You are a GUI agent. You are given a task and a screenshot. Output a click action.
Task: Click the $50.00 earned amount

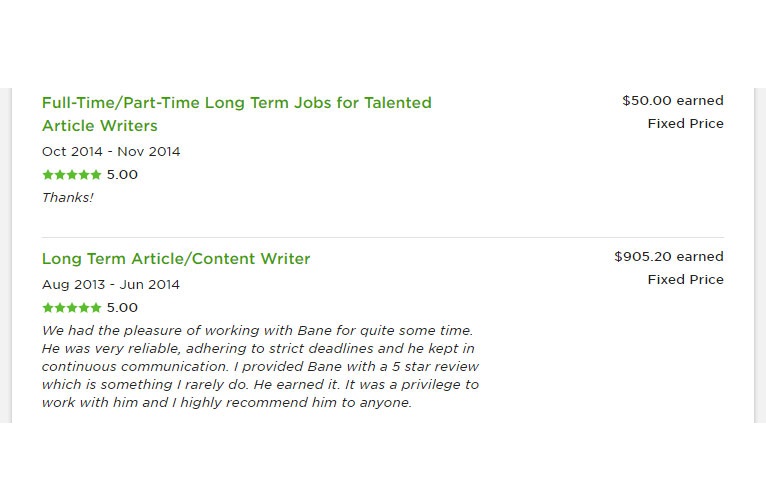pos(672,101)
